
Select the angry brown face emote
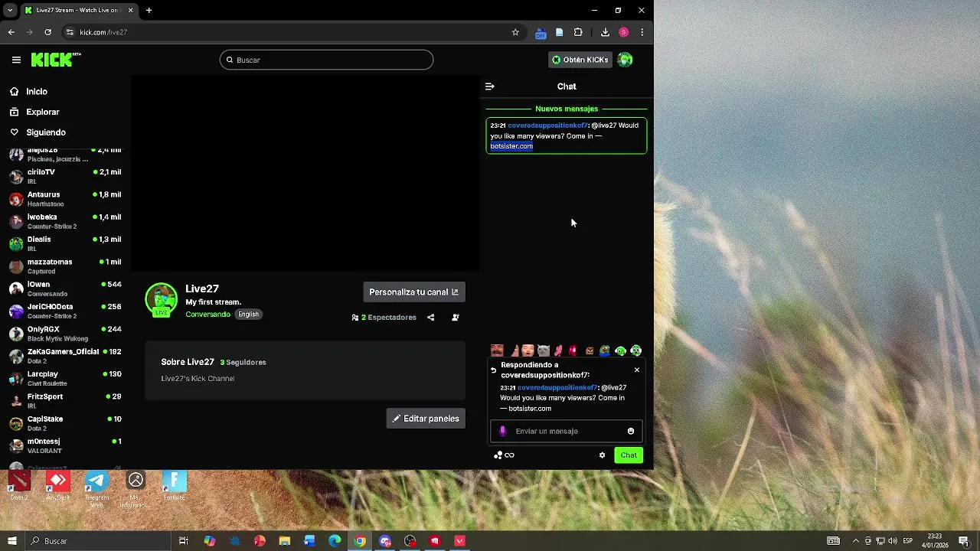(x=590, y=350)
